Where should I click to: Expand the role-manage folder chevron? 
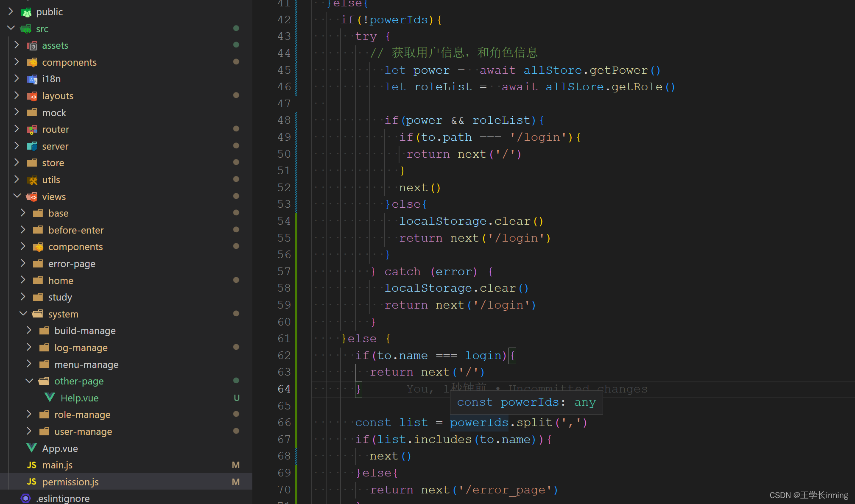pos(29,414)
